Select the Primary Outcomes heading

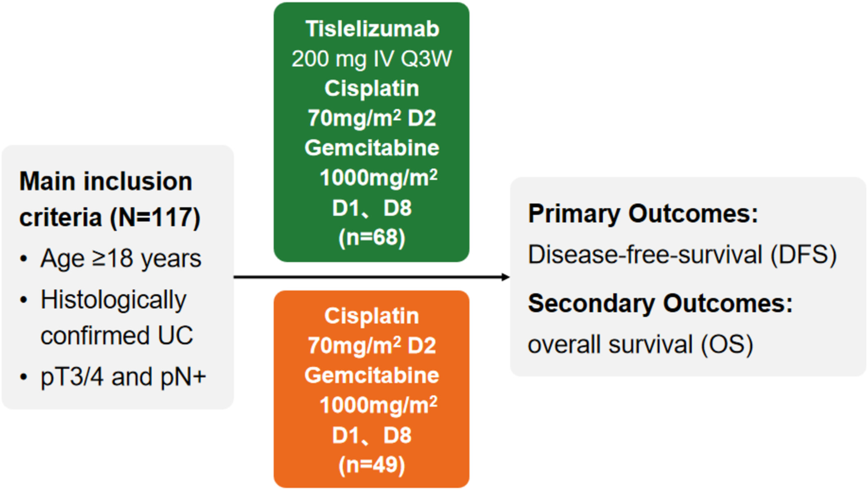(643, 214)
